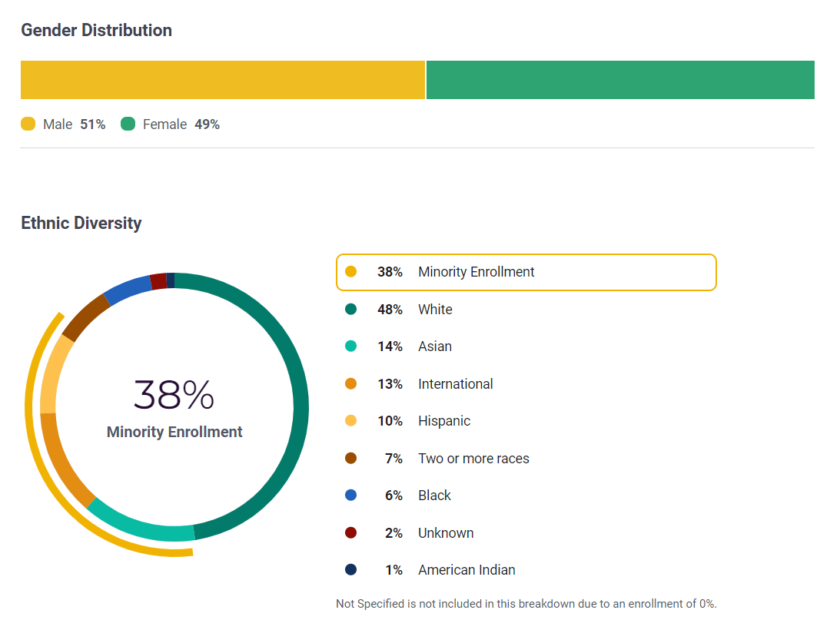840x620 pixels.
Task: Select Two or more races legend entry
Action: coord(473,459)
